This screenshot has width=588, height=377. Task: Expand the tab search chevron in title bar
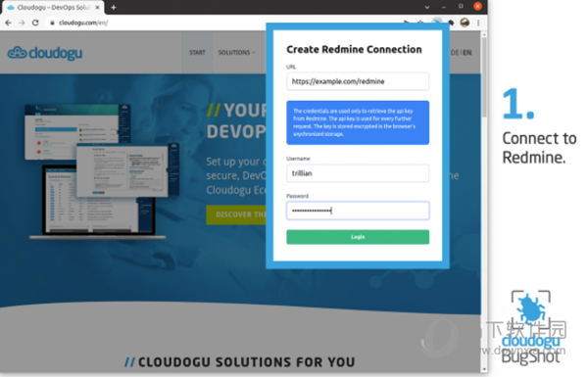(x=426, y=7)
